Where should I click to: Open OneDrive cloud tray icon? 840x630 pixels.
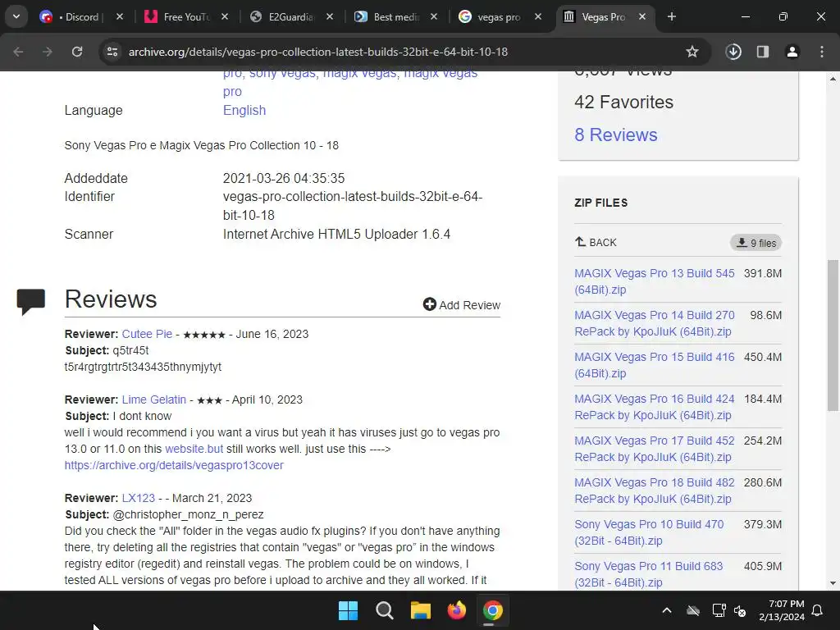click(693, 610)
